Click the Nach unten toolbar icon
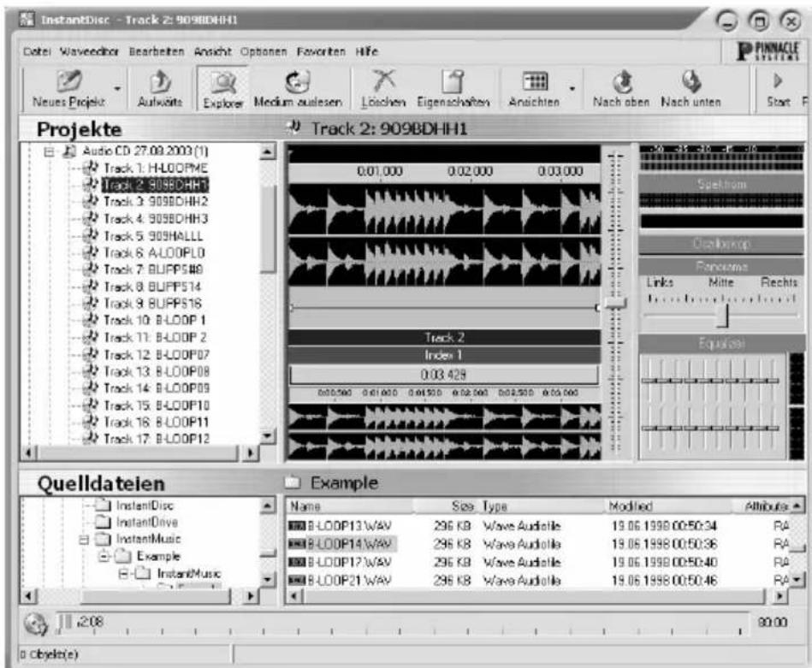The width and height of the screenshot is (812, 668). [690, 82]
